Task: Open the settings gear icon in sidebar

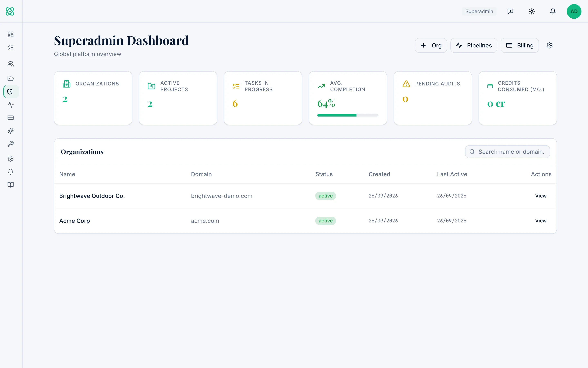Action: click(x=10, y=159)
